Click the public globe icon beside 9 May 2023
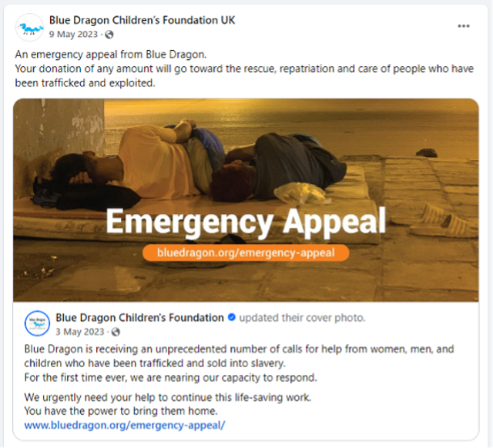The width and height of the screenshot is (493, 448). click(109, 35)
